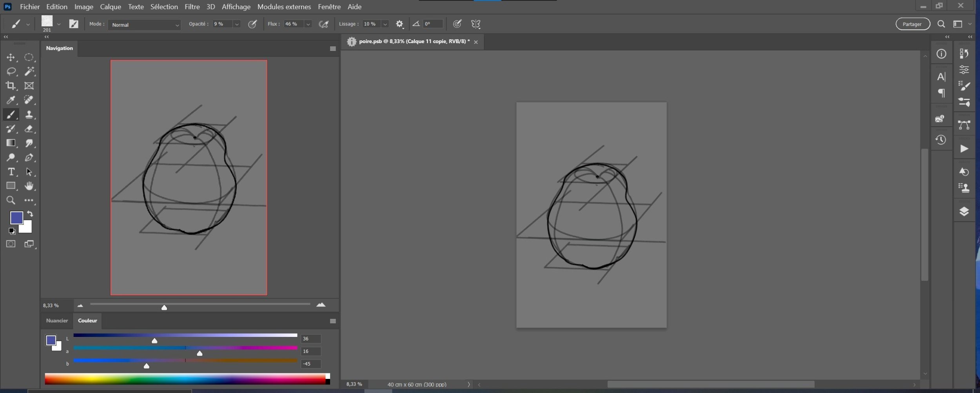This screenshot has width=980, height=393.
Task: Select the Eraser tool
Action: [29, 129]
